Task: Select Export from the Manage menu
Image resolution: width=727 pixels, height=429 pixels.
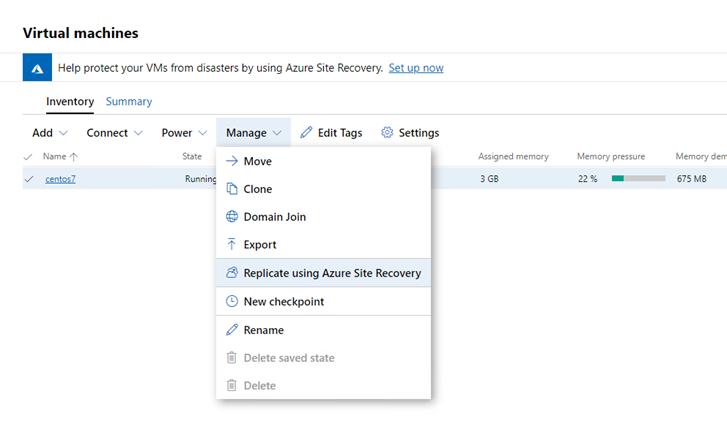Action: pyautogui.click(x=323, y=244)
